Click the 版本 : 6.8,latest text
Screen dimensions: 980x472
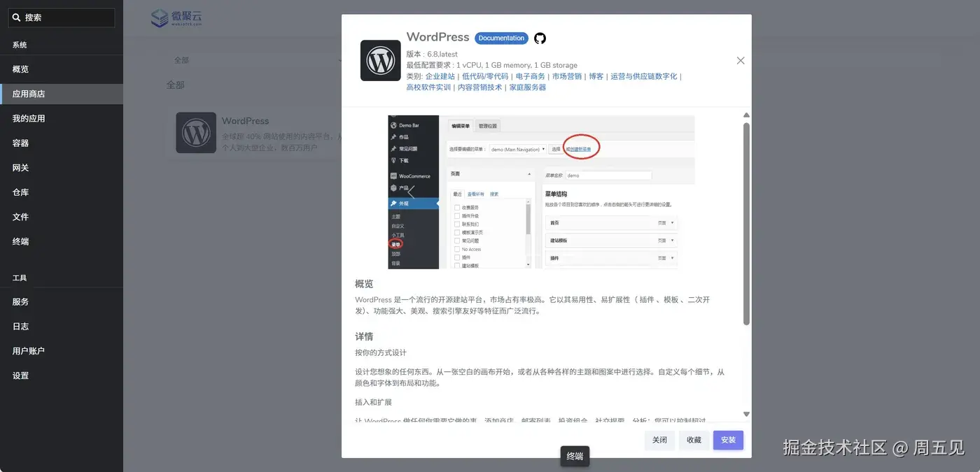(432, 54)
